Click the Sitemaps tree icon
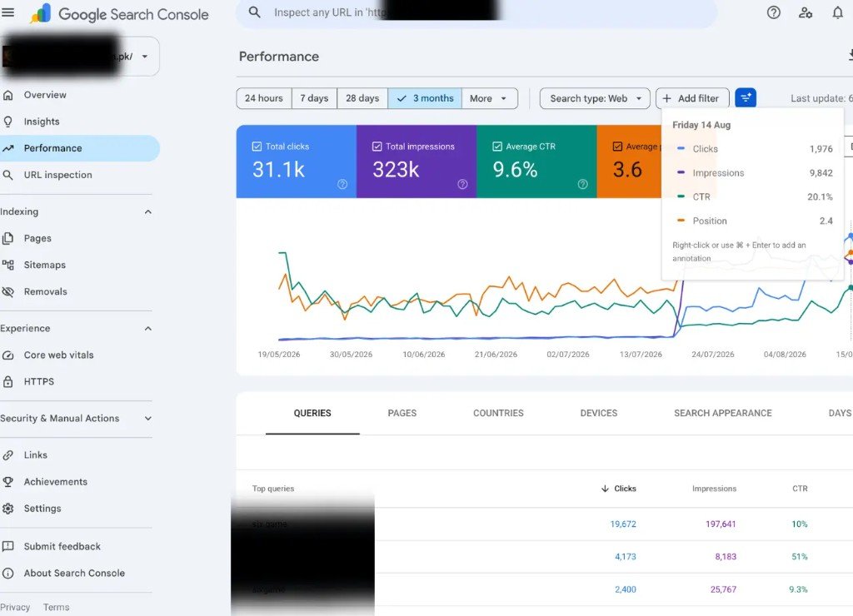This screenshot has height=616, width=853. click(x=8, y=265)
